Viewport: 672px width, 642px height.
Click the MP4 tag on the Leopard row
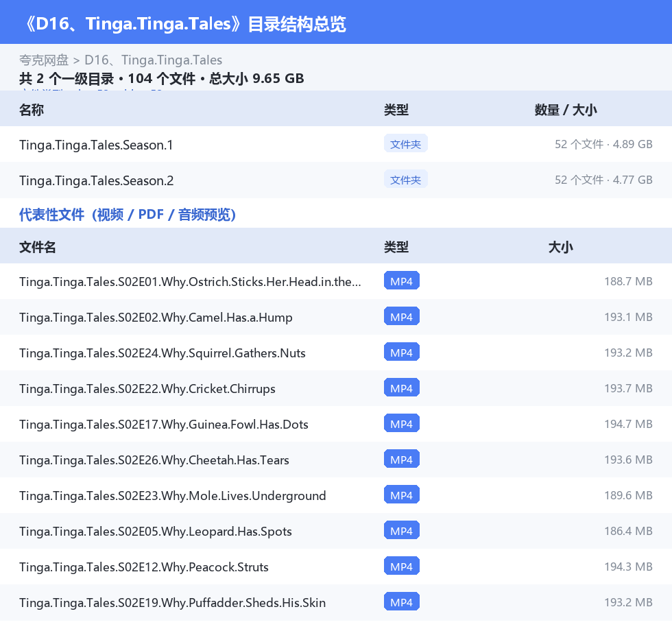point(402,530)
